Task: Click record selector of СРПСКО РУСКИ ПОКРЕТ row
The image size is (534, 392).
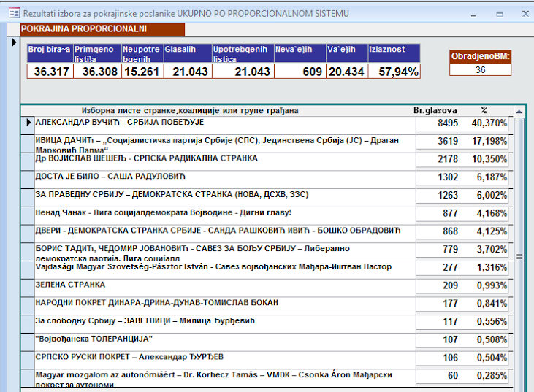Action: (x=28, y=360)
